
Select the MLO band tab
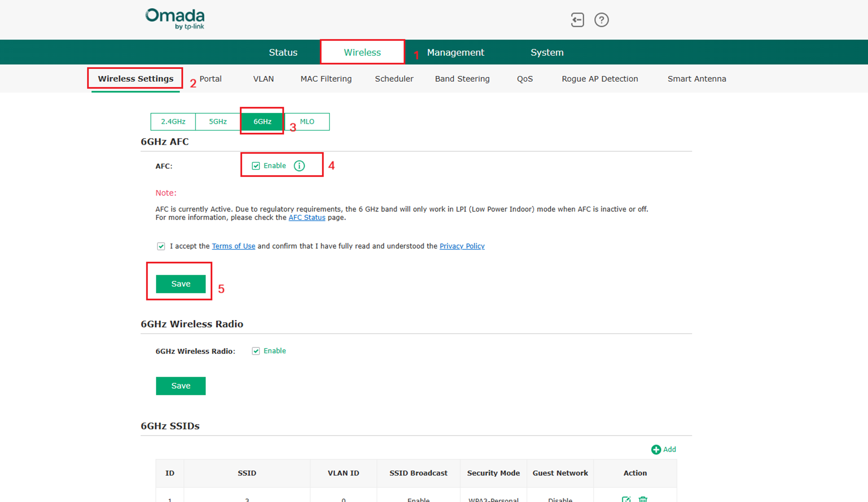pos(307,122)
